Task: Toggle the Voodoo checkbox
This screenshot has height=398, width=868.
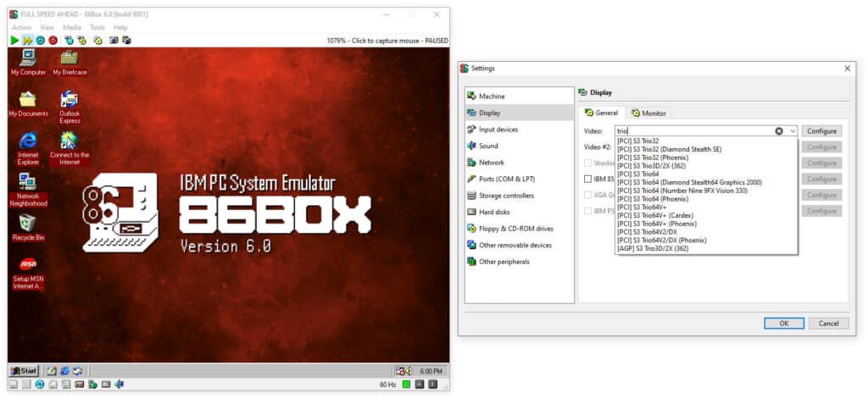Action: (x=588, y=163)
